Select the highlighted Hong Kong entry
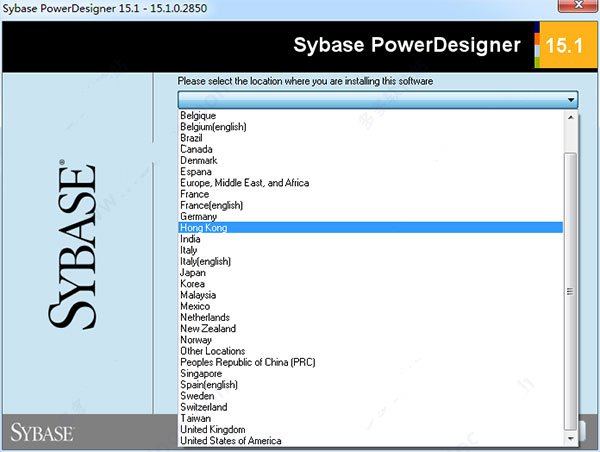The width and height of the screenshot is (600, 452). [370, 228]
